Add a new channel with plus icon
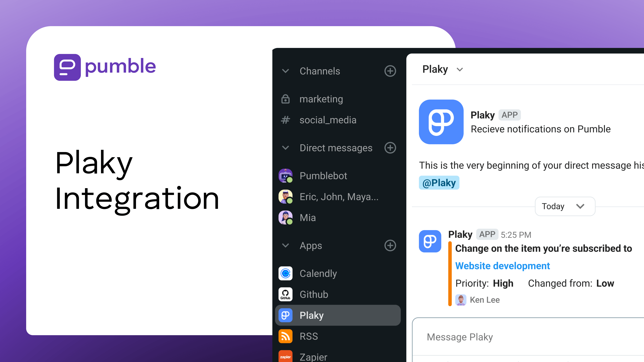The height and width of the screenshot is (362, 644). pos(390,71)
